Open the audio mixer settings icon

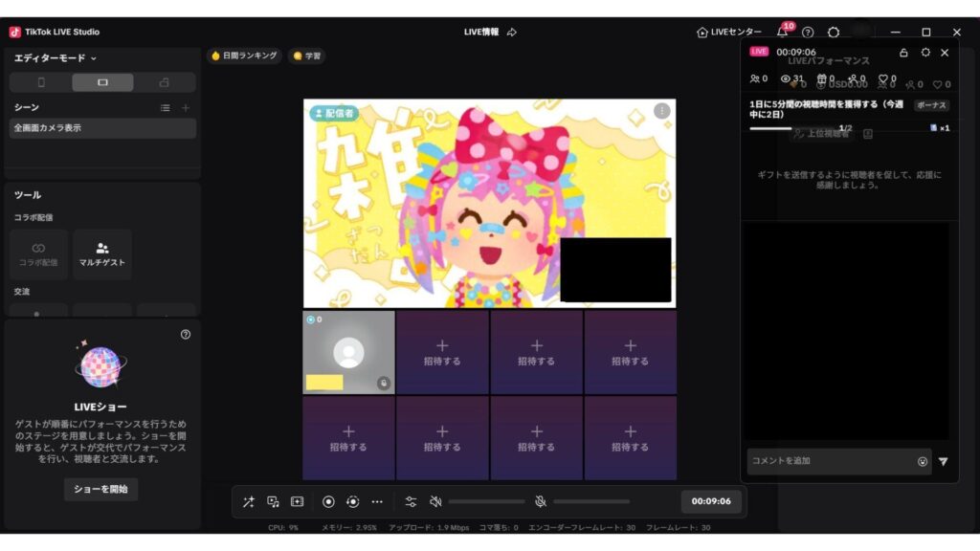[411, 501]
